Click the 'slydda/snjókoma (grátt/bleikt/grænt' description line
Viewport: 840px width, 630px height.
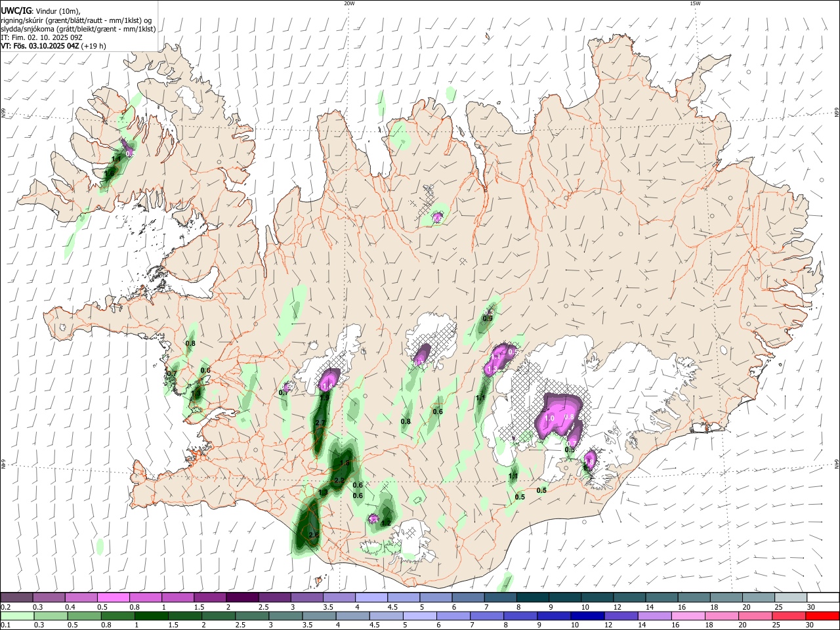coord(78,29)
